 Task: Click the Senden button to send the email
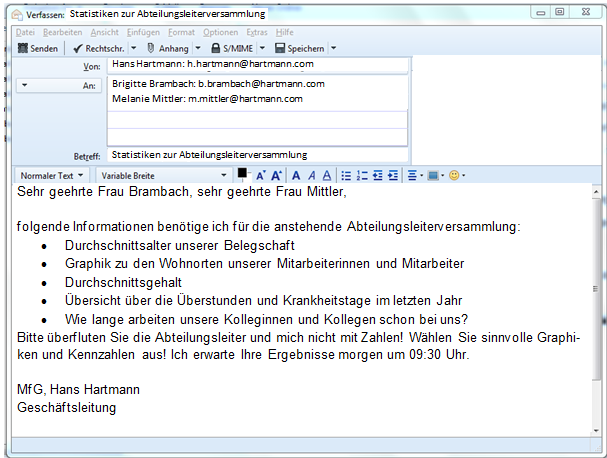tap(39, 48)
